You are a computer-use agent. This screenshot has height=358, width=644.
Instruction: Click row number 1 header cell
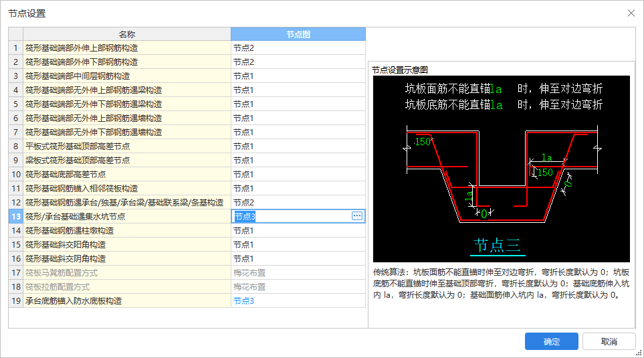pos(15,48)
